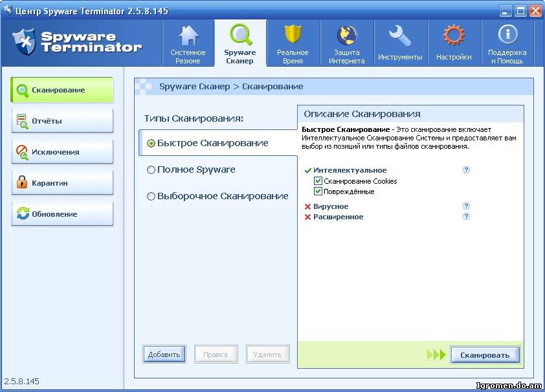Viewport: 545px width, 392px height.
Task: Click the Отчёты report icon
Action: click(x=22, y=121)
